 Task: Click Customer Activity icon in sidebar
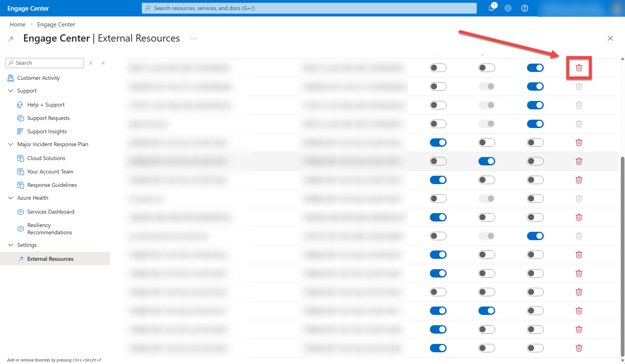(11, 78)
